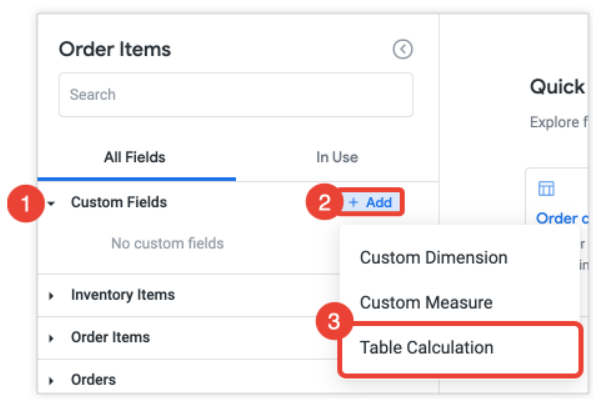
Task: Select Table Calculation from the Add menu
Action: coord(460,348)
